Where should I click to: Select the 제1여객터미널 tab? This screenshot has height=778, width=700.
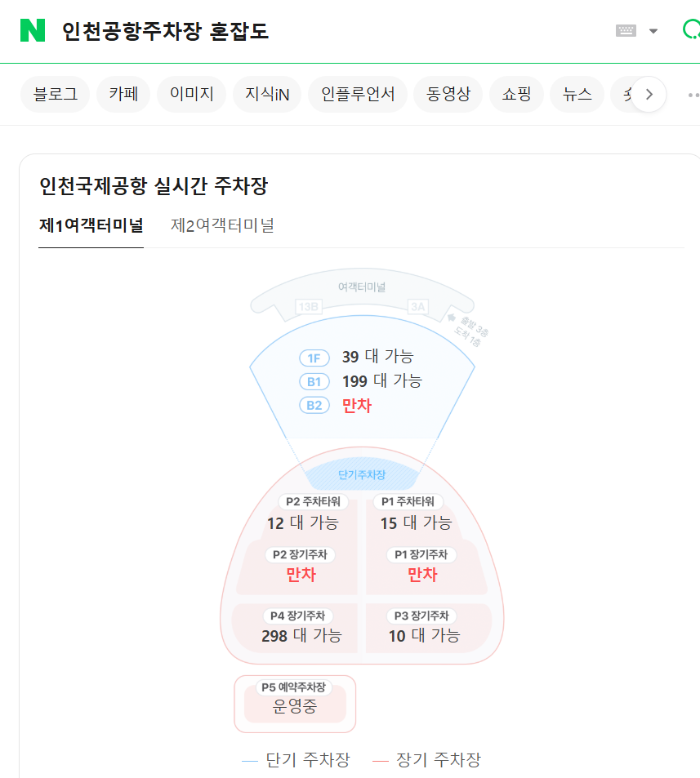point(91,225)
